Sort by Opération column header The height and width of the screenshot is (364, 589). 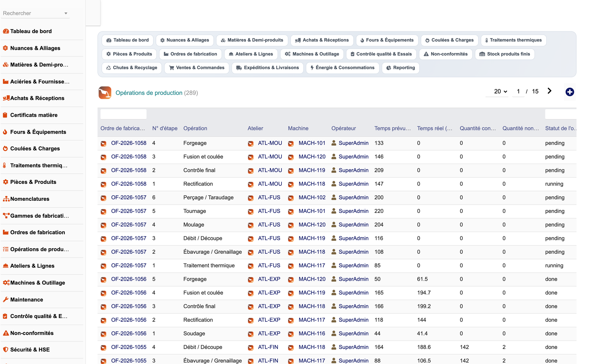pos(195,128)
